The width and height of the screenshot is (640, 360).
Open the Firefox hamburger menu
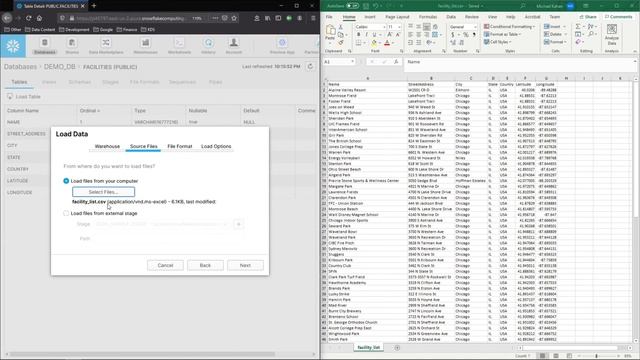click(313, 18)
